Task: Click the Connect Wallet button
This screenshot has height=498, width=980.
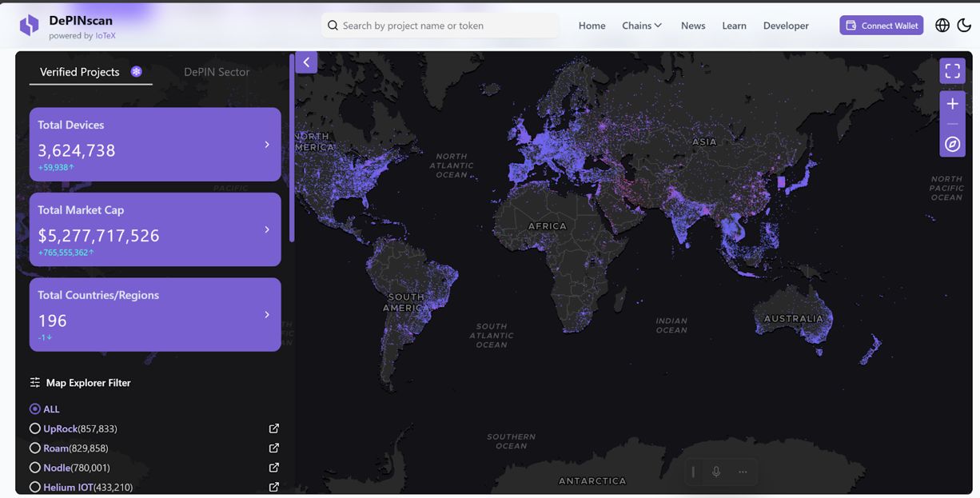Action: pyautogui.click(x=881, y=26)
